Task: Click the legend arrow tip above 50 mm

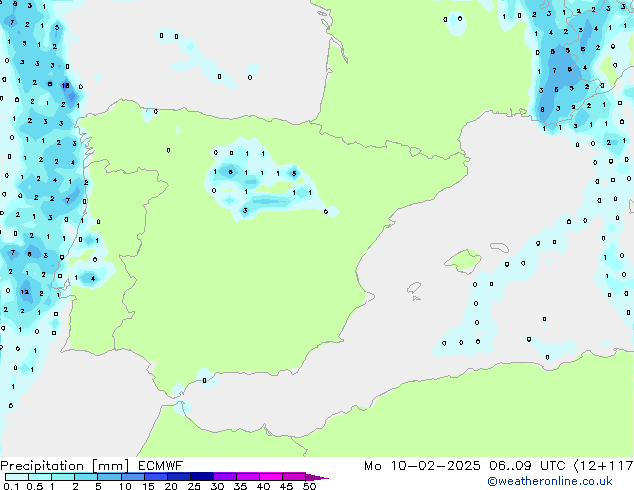Action: (317, 477)
